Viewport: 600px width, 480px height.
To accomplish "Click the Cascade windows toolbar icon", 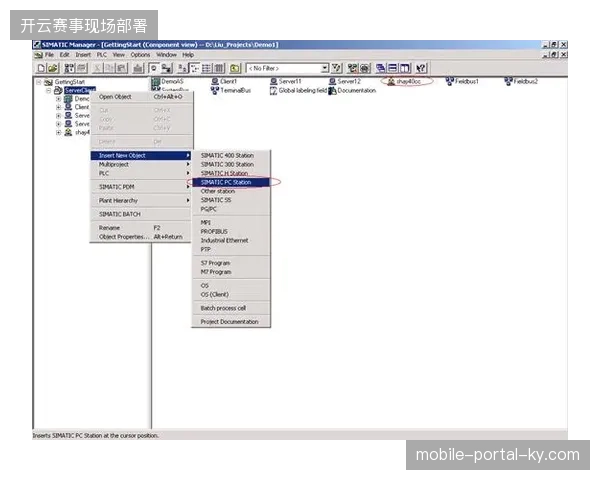I will [x=381, y=69].
